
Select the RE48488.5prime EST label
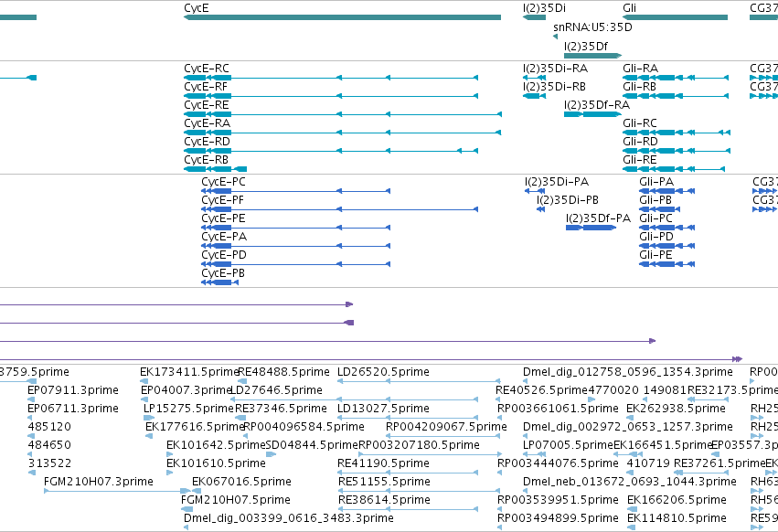click(x=283, y=372)
